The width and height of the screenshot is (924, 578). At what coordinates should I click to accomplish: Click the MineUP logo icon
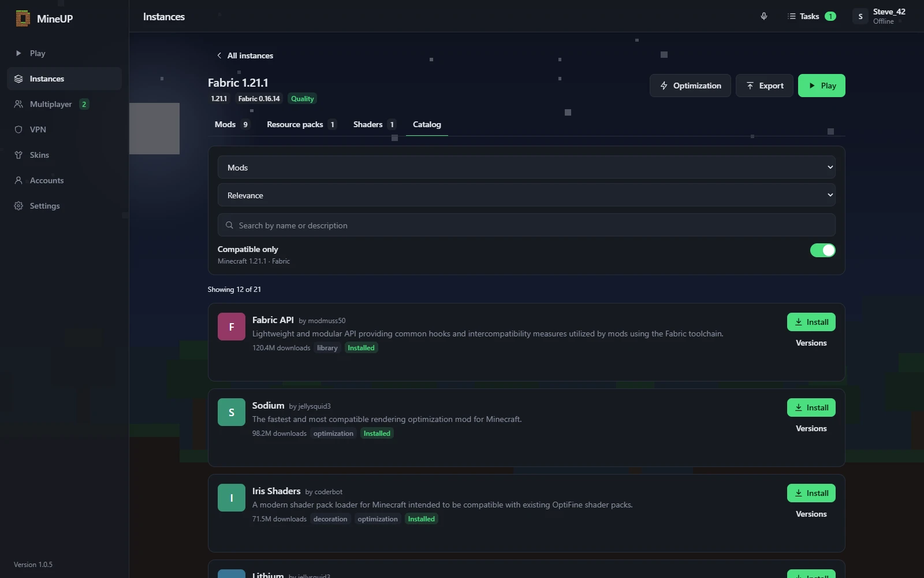pos(23,18)
